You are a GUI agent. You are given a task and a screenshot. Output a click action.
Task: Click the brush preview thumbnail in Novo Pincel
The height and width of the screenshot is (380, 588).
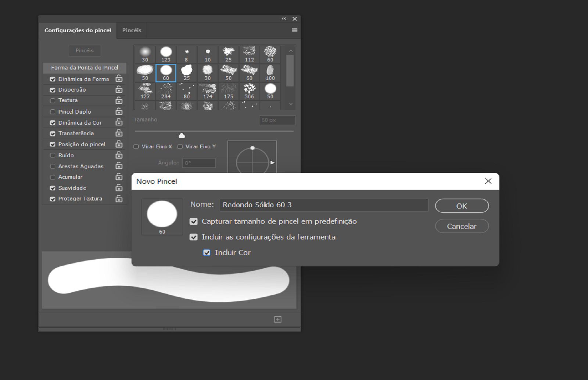[162, 217]
